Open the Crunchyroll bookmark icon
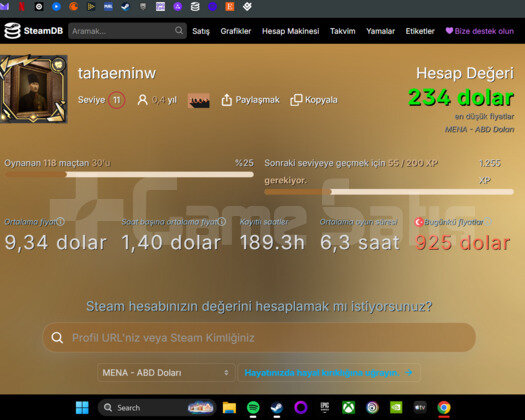The width and height of the screenshot is (525, 420). coord(74,6)
